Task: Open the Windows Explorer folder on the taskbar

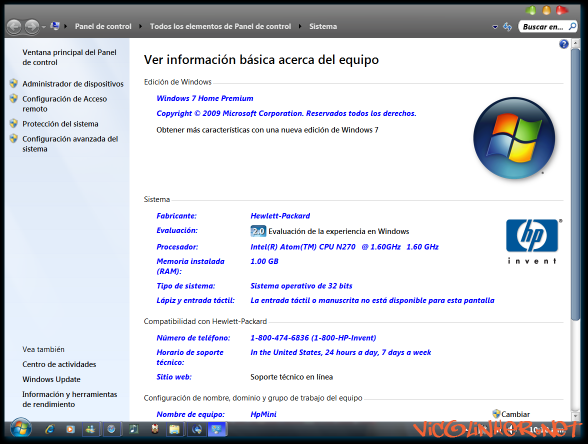Action: pyautogui.click(x=174, y=430)
